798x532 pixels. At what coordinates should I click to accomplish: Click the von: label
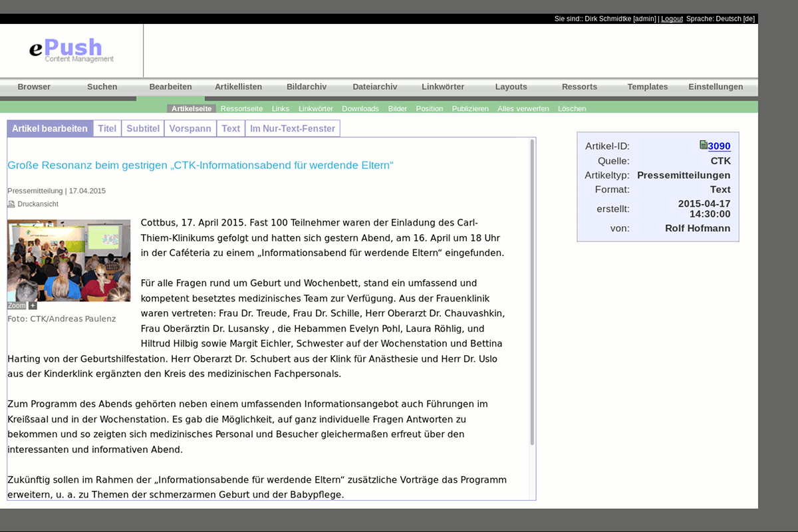(620, 228)
